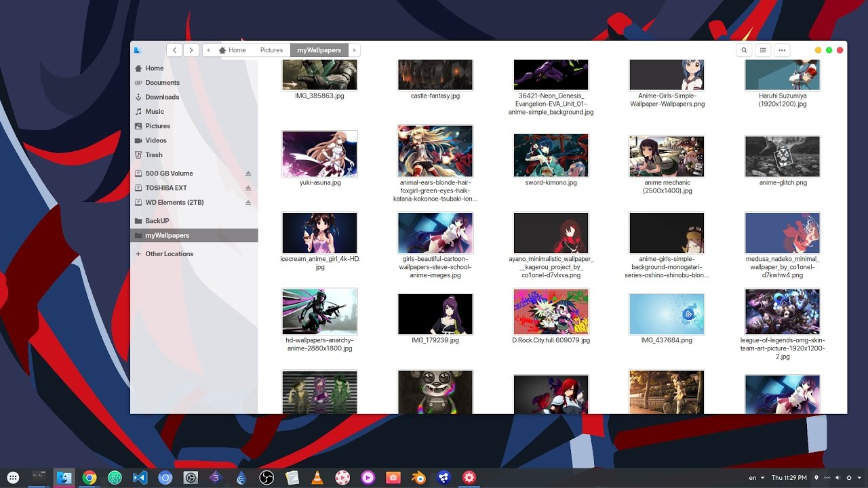Select myWallpapers in the path bar
Image resolution: width=868 pixels, height=488 pixels.
319,50
